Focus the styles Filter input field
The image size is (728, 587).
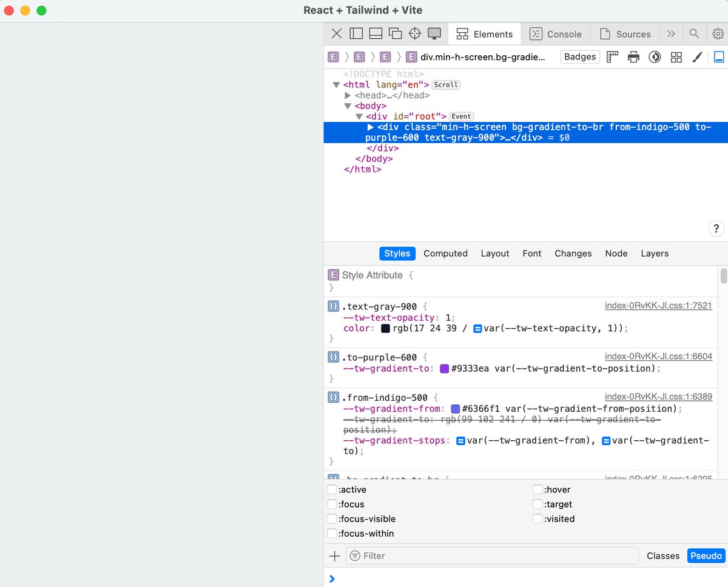[x=492, y=555]
